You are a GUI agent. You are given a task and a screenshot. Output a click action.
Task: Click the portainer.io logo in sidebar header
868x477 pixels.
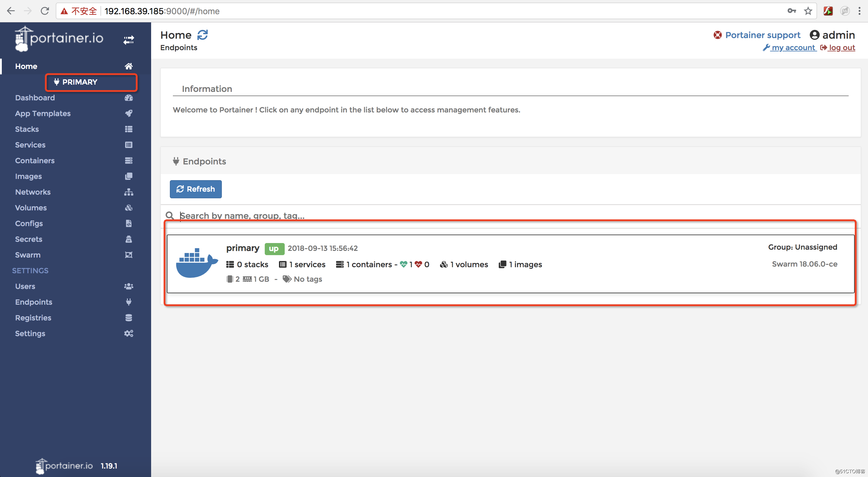click(x=59, y=39)
